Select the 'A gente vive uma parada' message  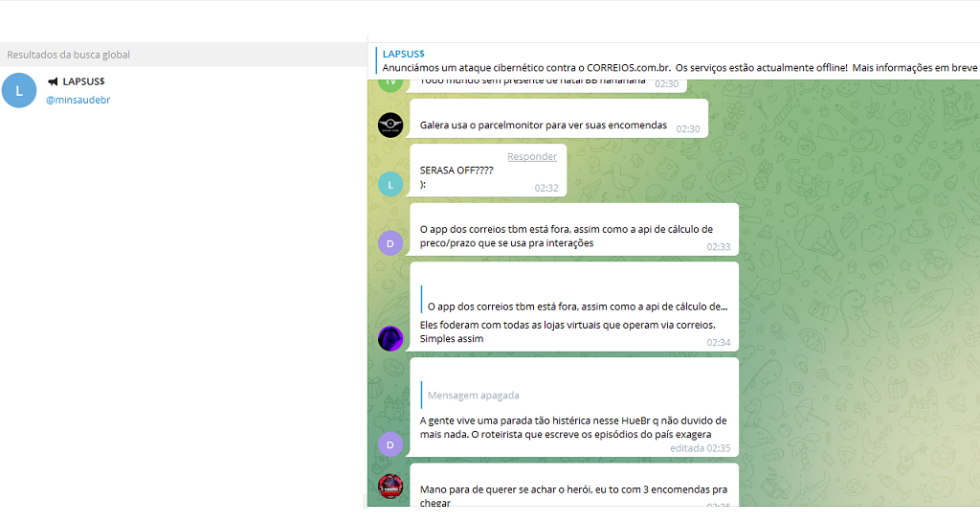[574, 407]
